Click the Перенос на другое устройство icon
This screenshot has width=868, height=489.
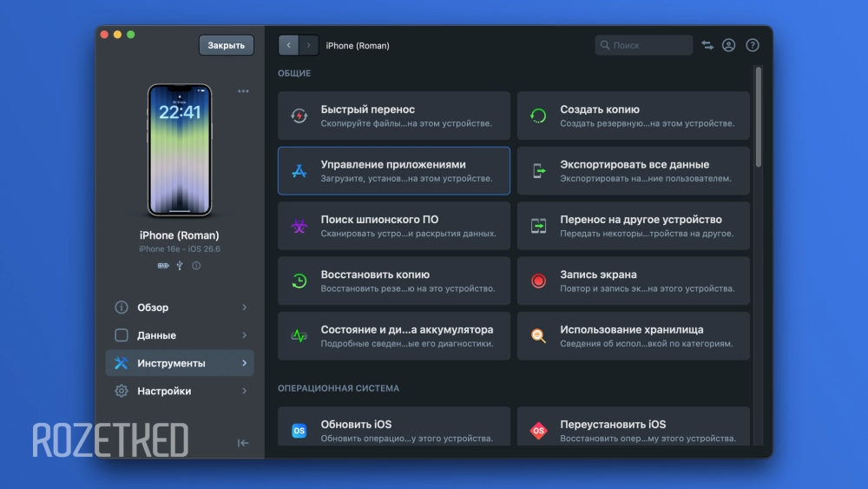(x=538, y=226)
